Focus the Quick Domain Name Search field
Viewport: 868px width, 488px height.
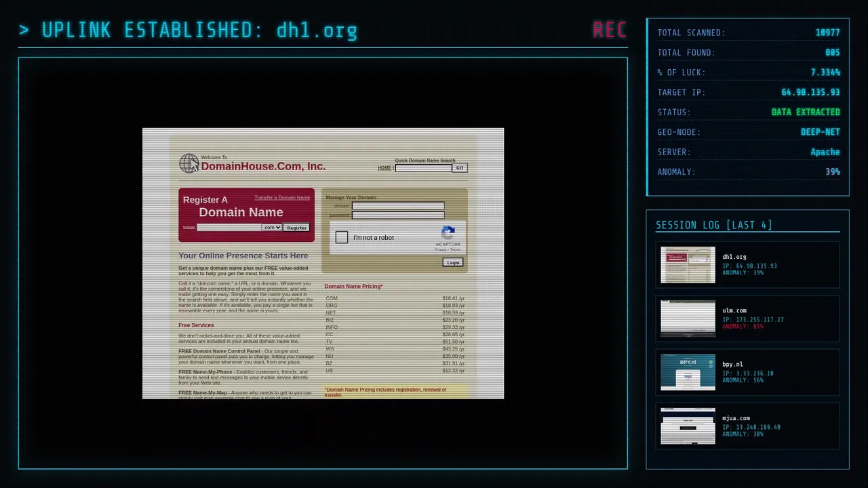tap(423, 168)
